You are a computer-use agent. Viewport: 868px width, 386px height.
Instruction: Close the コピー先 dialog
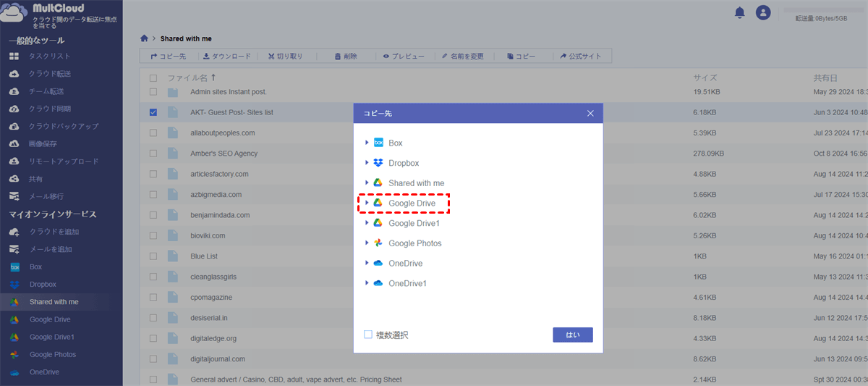coord(590,113)
